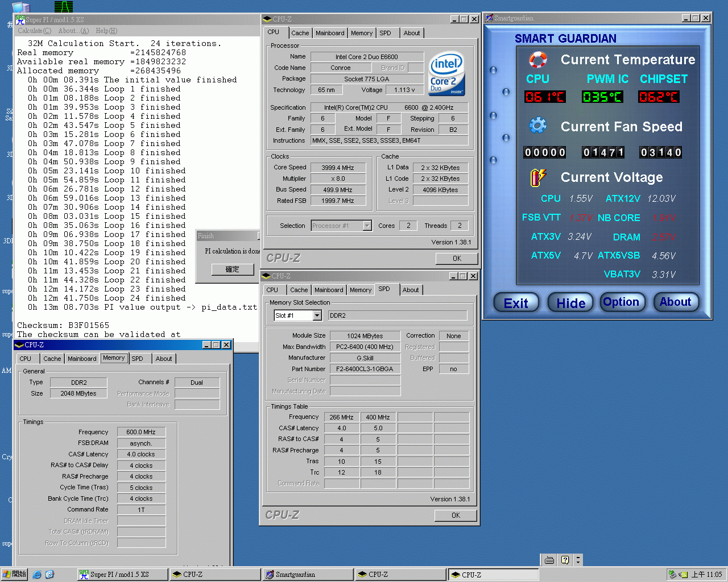Click the yellow tray icon beside the clock
This screenshot has height=582, width=728.
tap(683, 575)
